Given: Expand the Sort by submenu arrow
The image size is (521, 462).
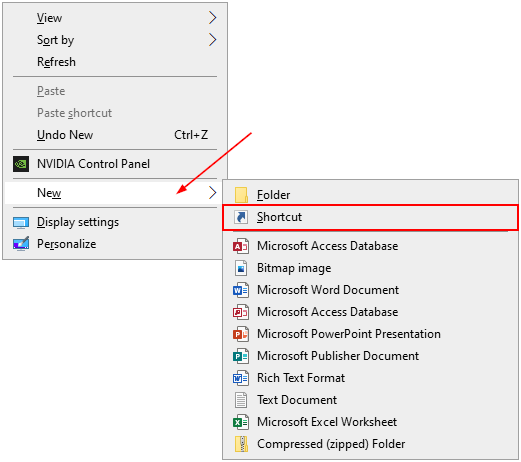Looking at the screenshot, I should (x=212, y=40).
